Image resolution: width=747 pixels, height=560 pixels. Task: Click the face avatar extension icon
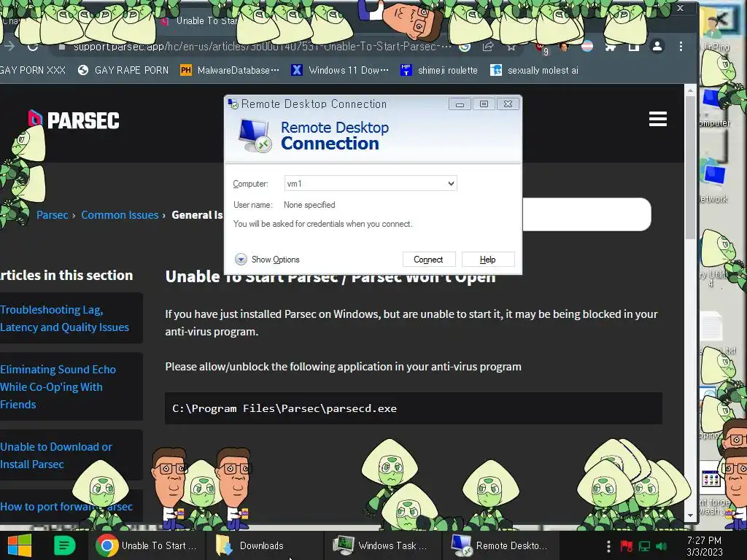point(564,47)
